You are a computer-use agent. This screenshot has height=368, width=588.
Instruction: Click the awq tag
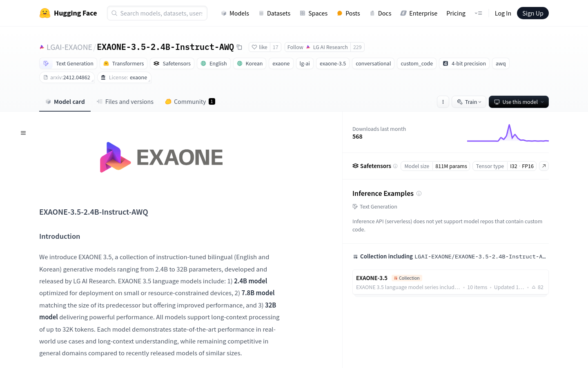coord(501,63)
